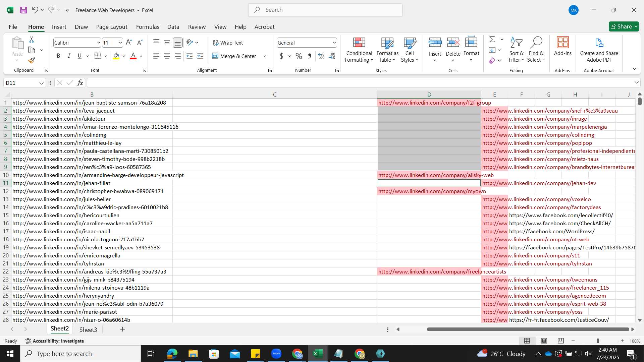Add a new sheet with plus button
The width and height of the screenshot is (644, 362).
122,329
